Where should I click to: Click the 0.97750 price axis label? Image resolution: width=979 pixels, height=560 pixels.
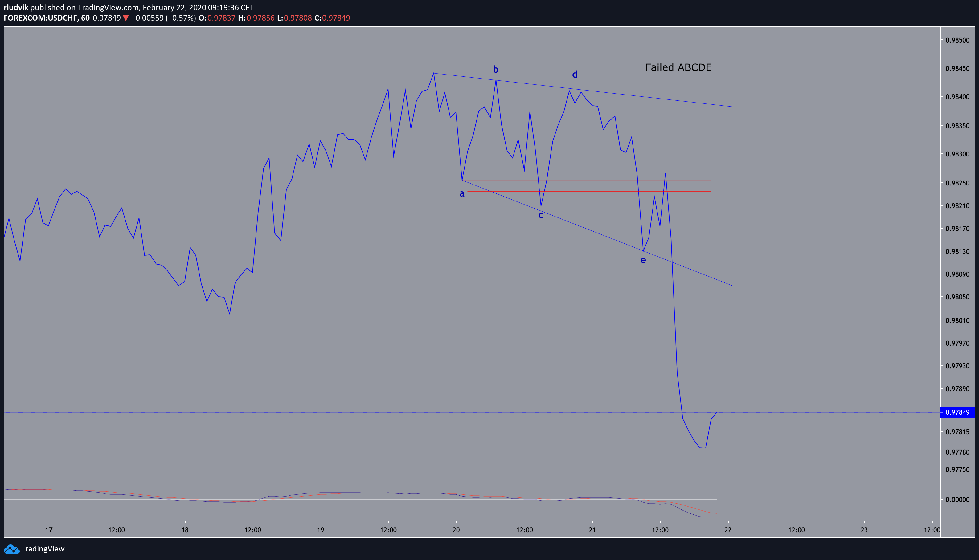957,470
